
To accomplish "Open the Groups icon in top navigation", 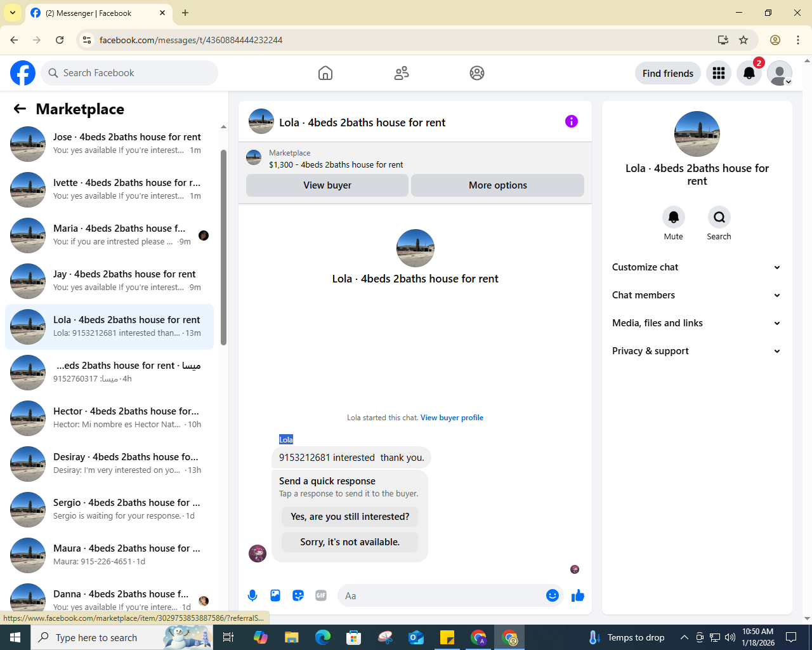I will tap(477, 73).
